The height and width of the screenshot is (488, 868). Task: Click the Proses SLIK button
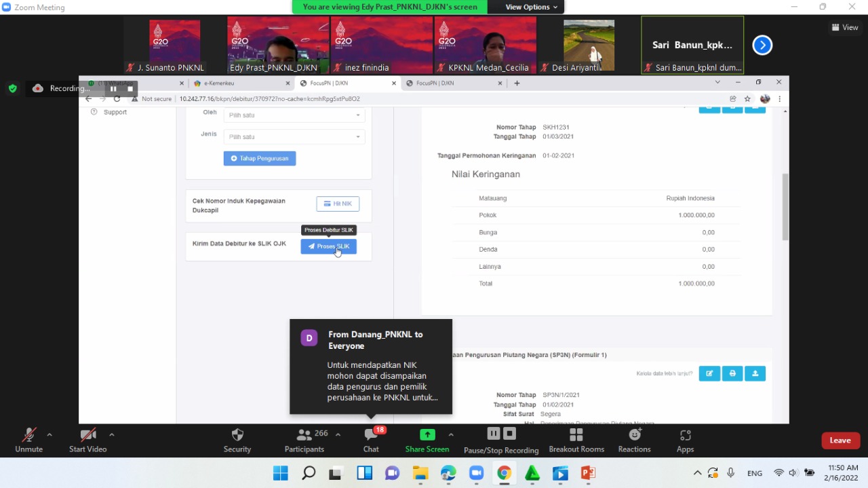coord(329,246)
